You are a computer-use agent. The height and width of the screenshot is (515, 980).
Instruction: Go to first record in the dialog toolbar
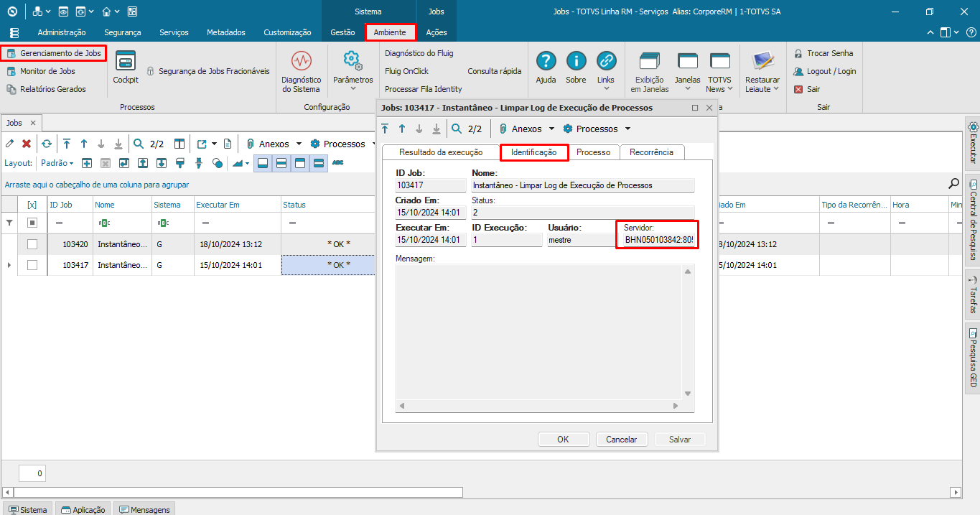385,129
